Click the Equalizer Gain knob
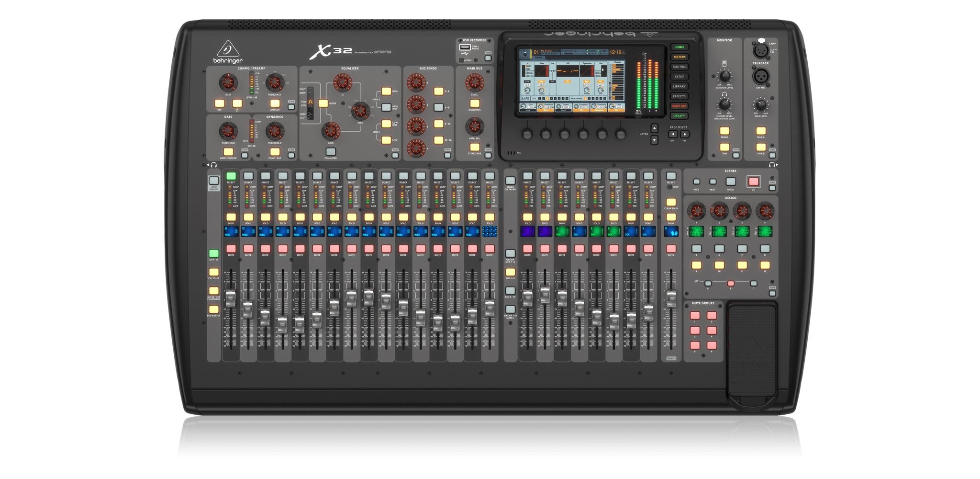The width and height of the screenshot is (980, 479). (331, 131)
